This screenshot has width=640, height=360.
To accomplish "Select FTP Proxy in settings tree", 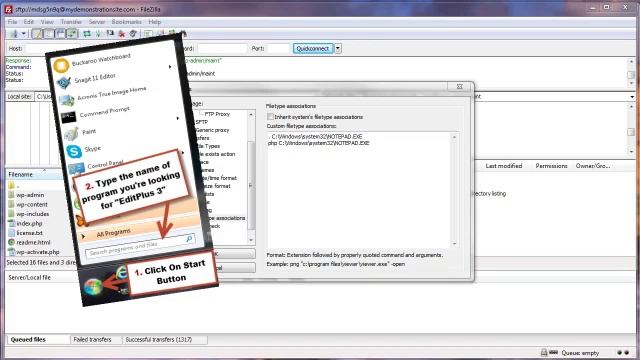I will click(x=217, y=114).
